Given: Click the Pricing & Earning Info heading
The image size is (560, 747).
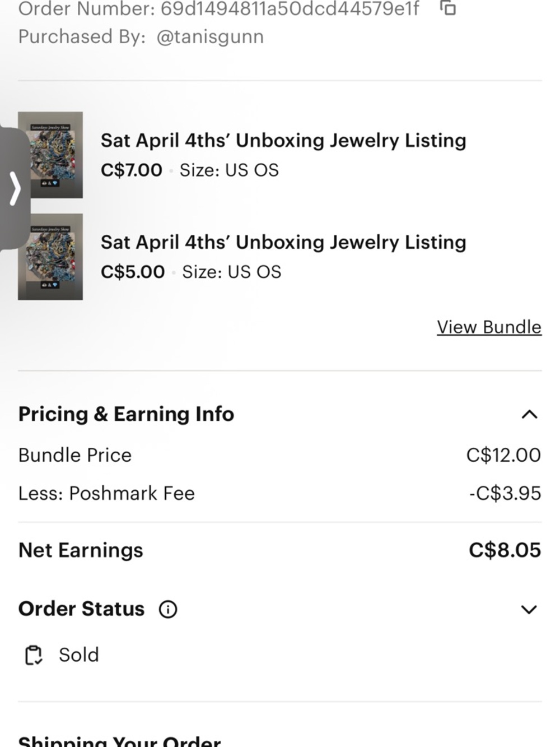Looking at the screenshot, I should click(126, 414).
